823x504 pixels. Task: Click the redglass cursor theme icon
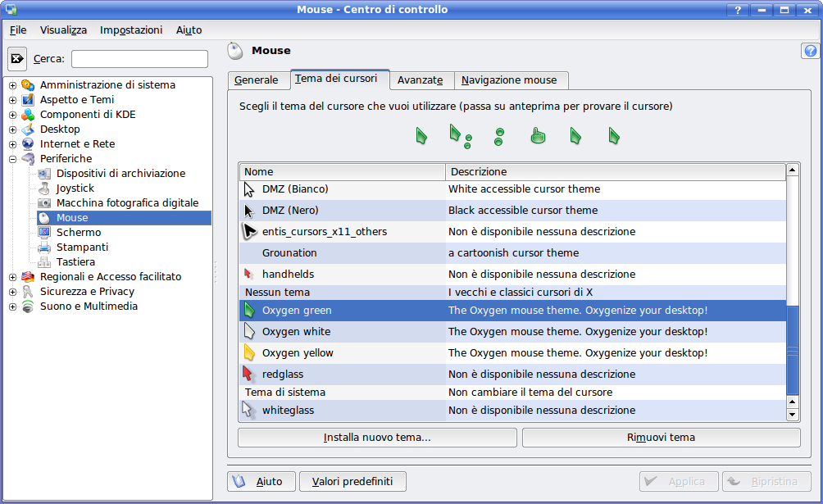[x=249, y=375]
